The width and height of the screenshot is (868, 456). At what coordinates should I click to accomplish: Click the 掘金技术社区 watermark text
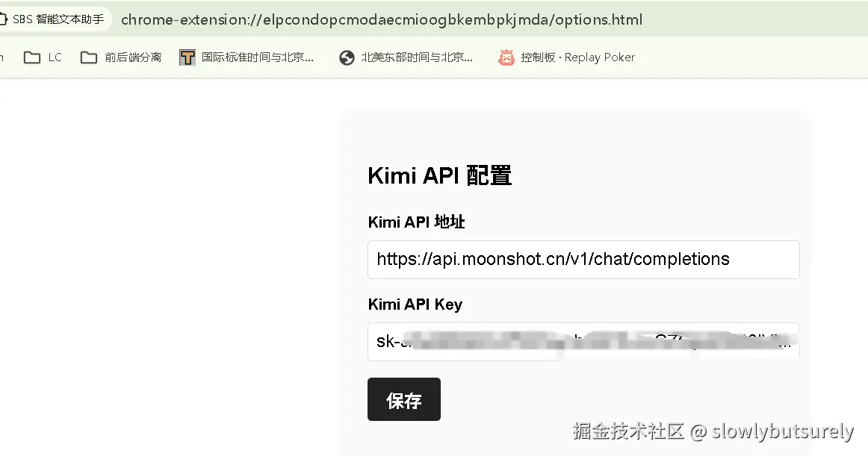[628, 431]
